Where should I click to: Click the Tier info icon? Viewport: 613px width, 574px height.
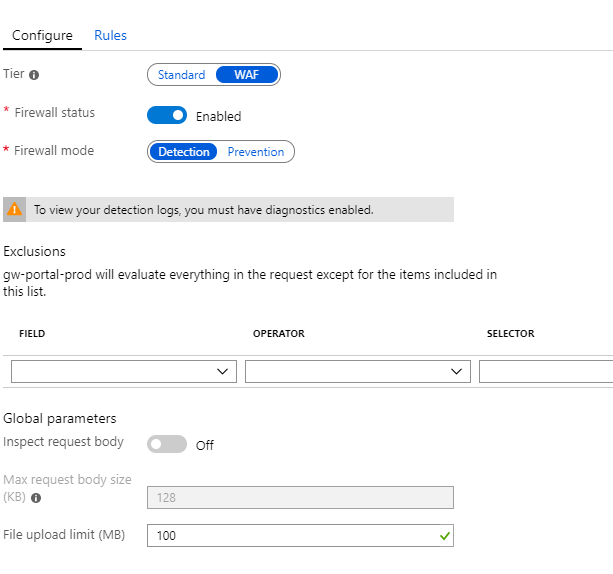click(34, 75)
